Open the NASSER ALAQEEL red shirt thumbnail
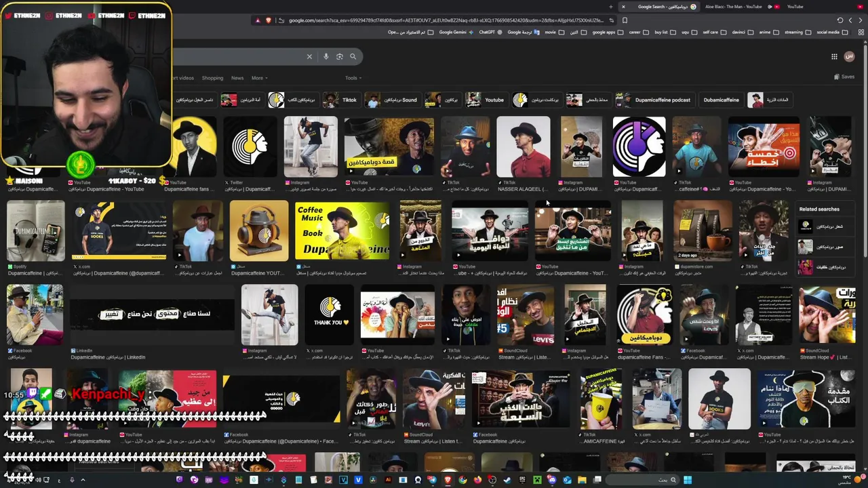This screenshot has width=868, height=488. coord(523,146)
